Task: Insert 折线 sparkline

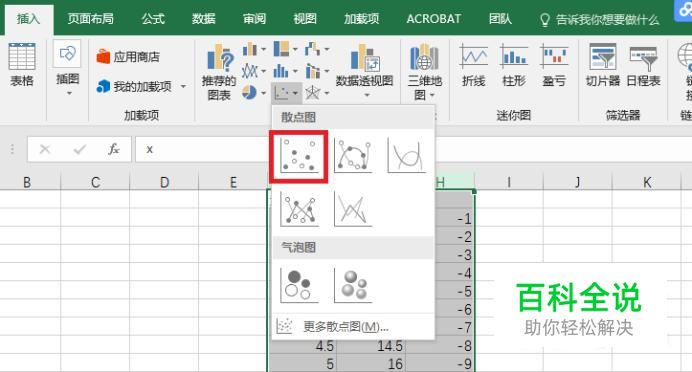Action: pos(474,65)
